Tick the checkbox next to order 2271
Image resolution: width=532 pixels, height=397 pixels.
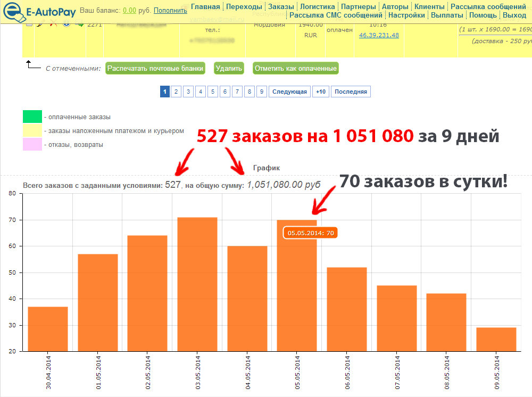(29, 24)
